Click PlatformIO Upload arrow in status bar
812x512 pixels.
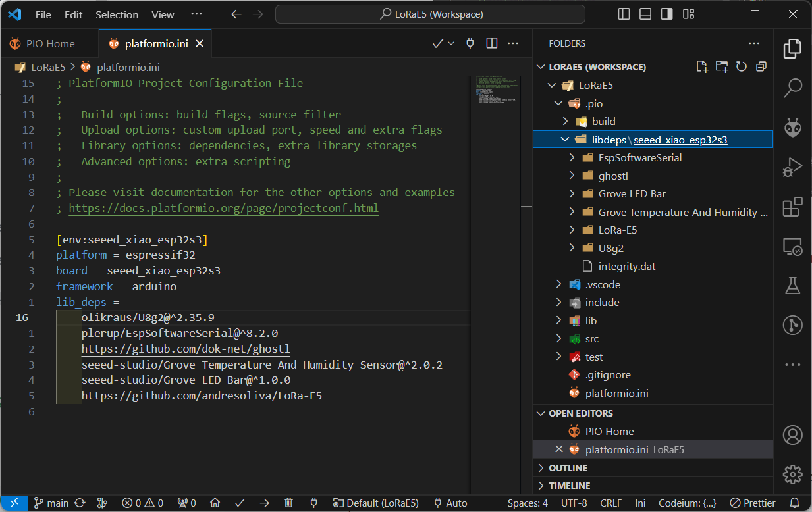pos(264,503)
